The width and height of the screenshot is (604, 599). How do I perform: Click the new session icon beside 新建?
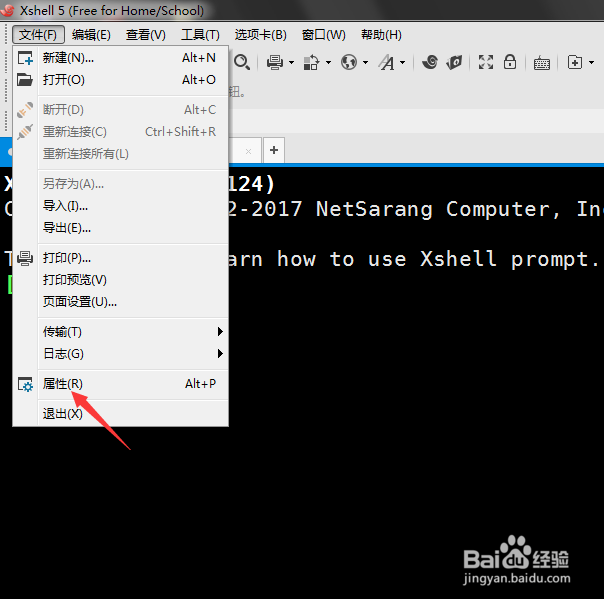pos(25,58)
